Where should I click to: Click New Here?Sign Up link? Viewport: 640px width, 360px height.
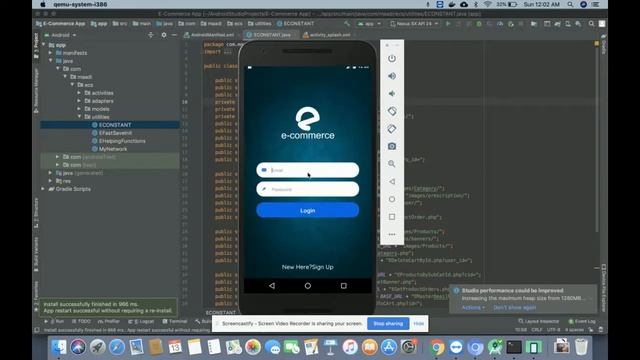click(x=308, y=267)
